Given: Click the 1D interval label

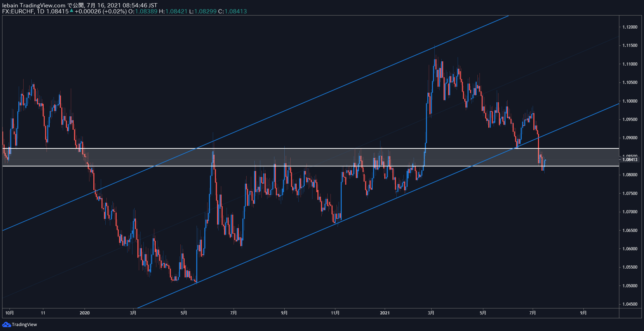Looking at the screenshot, I should [x=41, y=11].
